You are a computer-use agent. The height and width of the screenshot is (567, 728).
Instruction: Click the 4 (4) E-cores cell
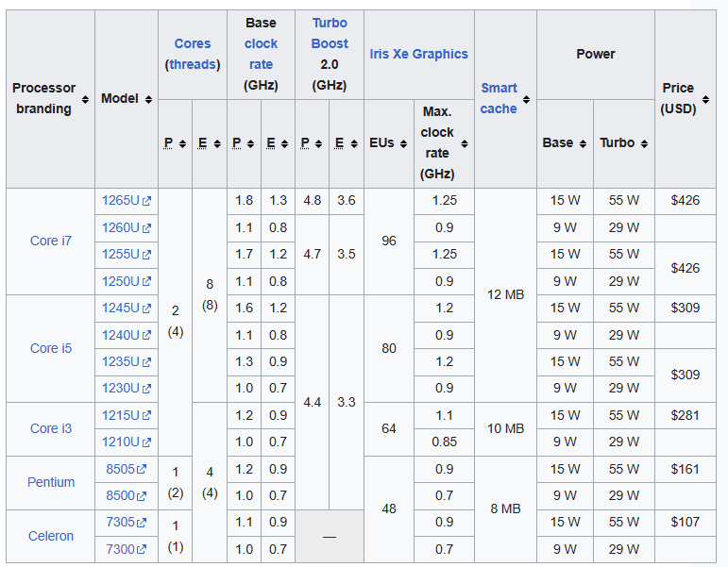coord(210,482)
